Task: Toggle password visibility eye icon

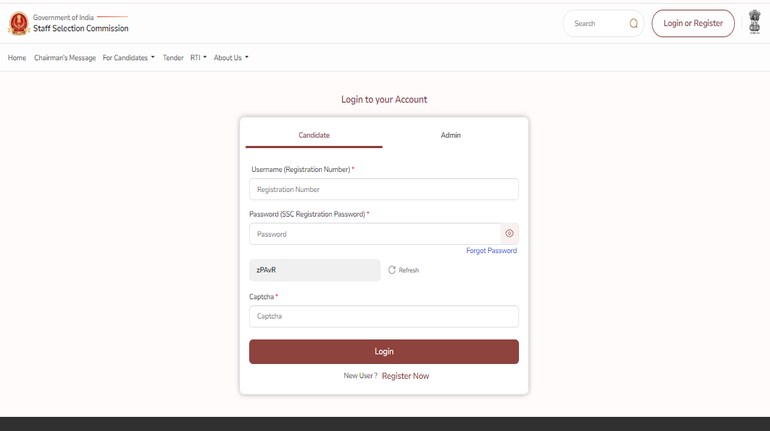Action: coord(509,234)
